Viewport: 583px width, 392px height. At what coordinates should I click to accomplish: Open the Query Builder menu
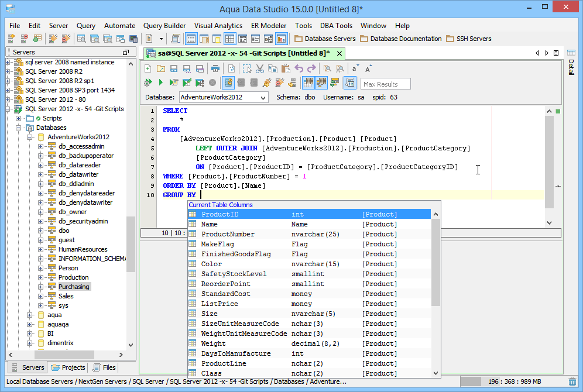(164, 26)
